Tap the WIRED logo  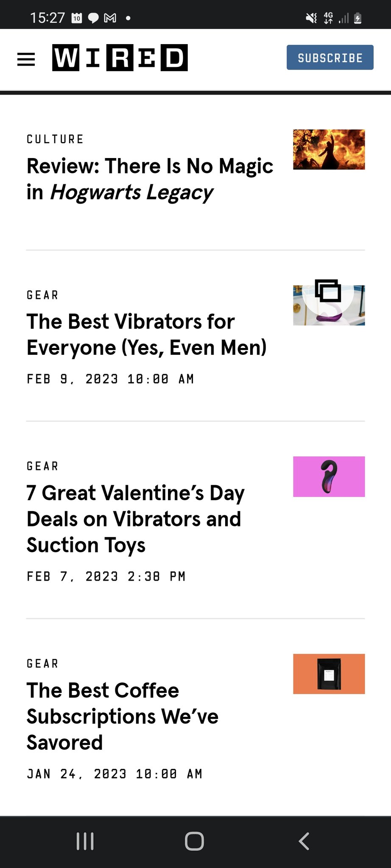coord(120,58)
